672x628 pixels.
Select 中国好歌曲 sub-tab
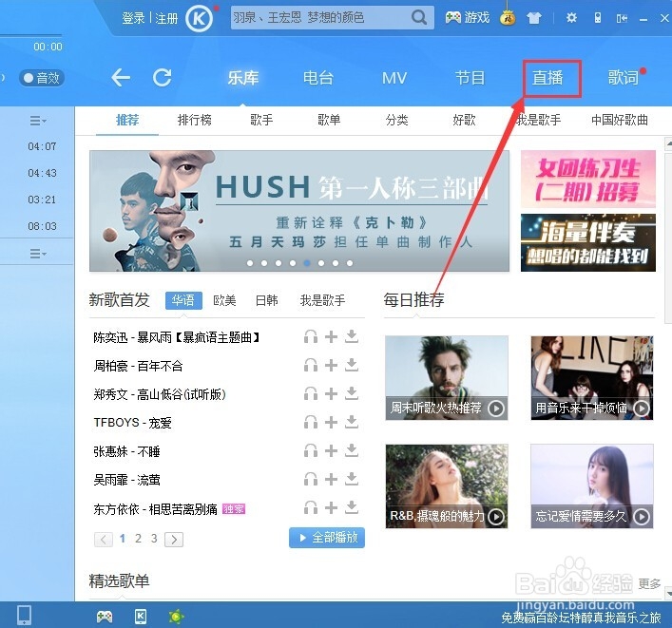(x=620, y=120)
